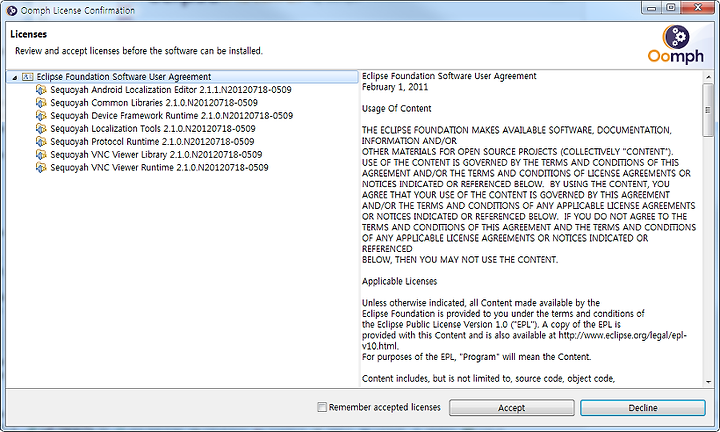The image size is (720, 432).
Task: Collapse the Eclipse Foundation Software User Agreement node
Action: 15,77
